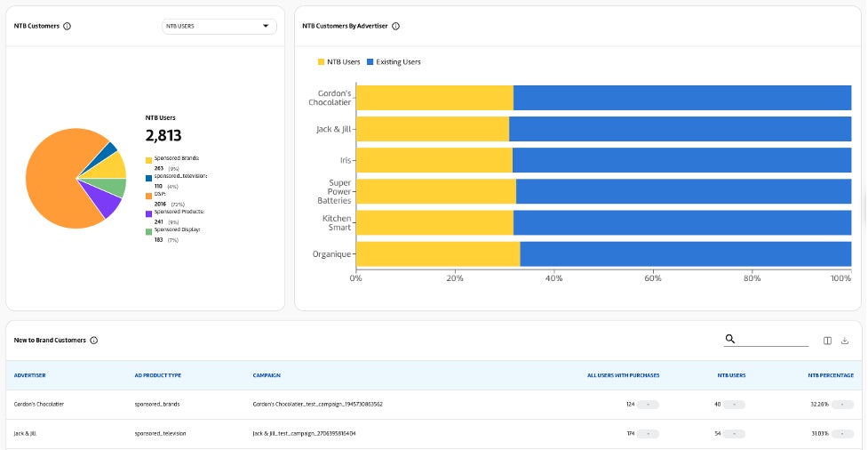
Task: Click pill badge beside 40 NTB users
Action: click(734, 405)
